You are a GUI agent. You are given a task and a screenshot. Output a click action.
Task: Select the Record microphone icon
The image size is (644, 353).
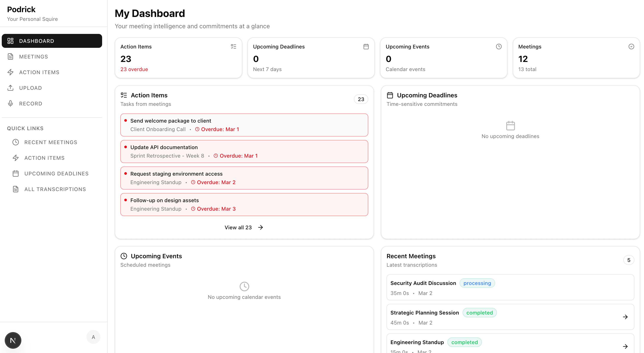(10, 103)
